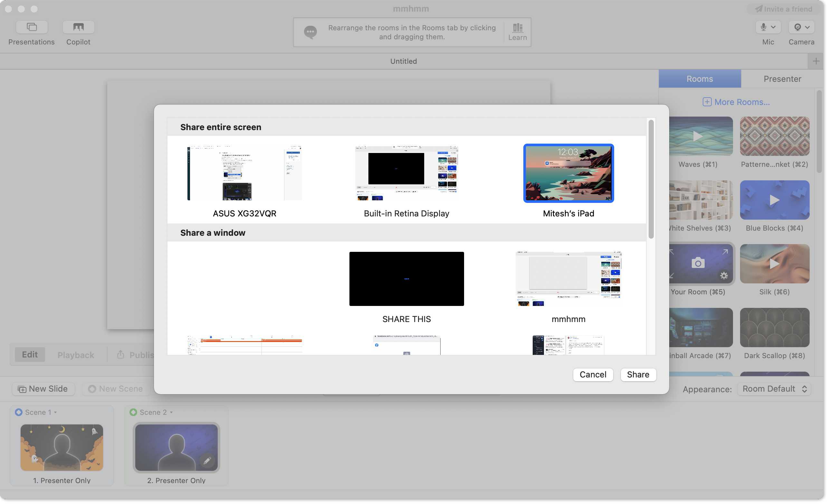Click the New Scene button
Image resolution: width=828 pixels, height=504 pixels.
116,389
